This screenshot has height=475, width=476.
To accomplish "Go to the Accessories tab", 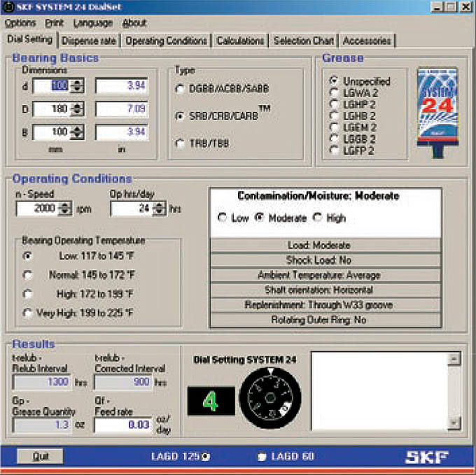I will (367, 41).
